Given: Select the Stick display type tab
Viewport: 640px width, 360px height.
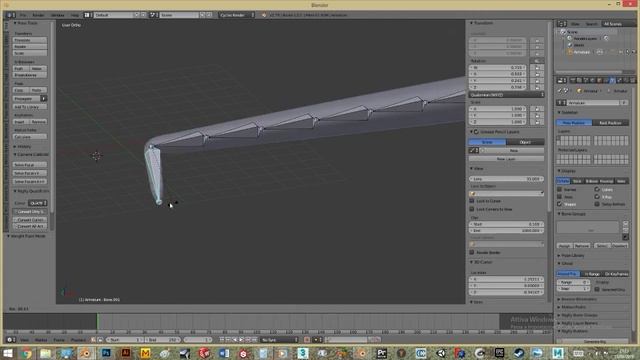Looking at the screenshot, I should click(577, 181).
